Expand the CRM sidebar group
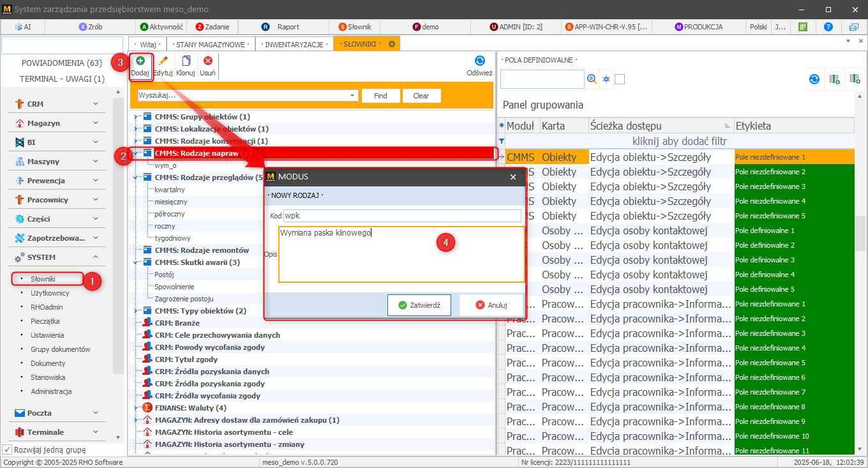The height and width of the screenshot is (468, 868). (95, 104)
